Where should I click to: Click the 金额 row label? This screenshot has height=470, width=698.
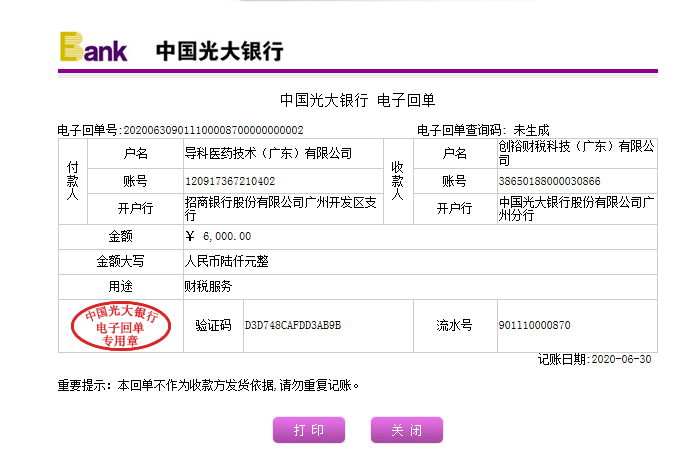121,236
